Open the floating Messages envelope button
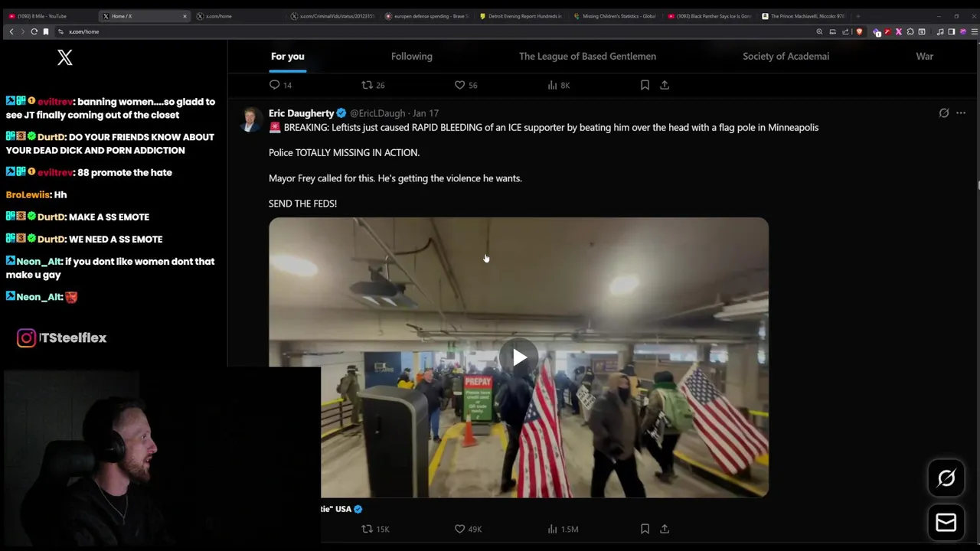The height and width of the screenshot is (551, 980). [946, 523]
